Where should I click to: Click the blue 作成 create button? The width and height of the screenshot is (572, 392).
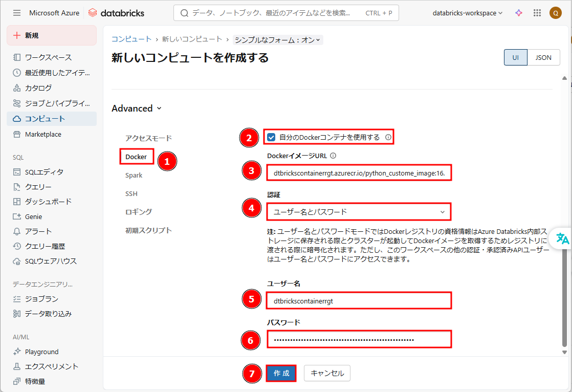pos(281,373)
